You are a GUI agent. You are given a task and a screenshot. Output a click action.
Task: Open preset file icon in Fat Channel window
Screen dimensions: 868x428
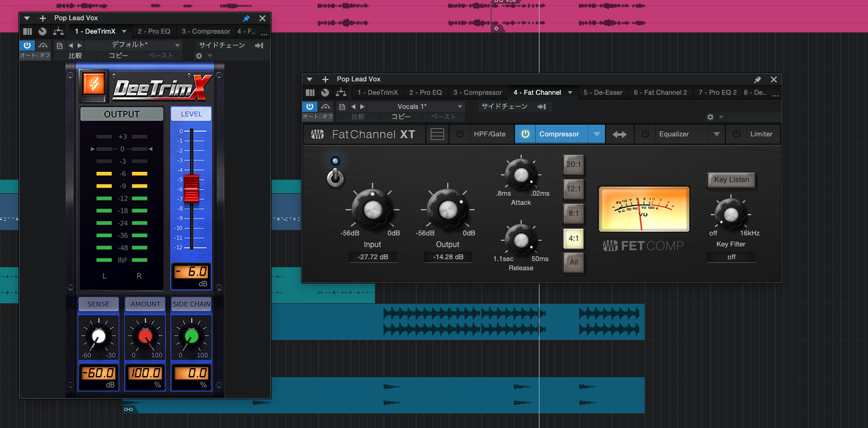click(x=342, y=106)
